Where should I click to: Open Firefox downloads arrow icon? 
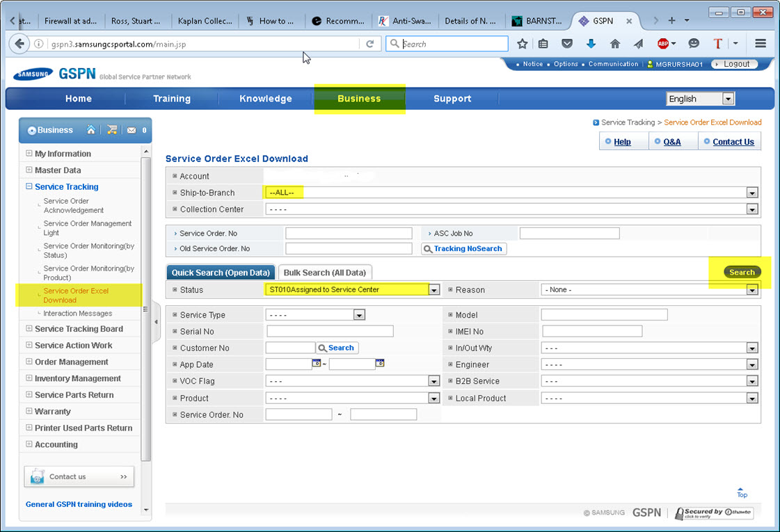pyautogui.click(x=591, y=44)
